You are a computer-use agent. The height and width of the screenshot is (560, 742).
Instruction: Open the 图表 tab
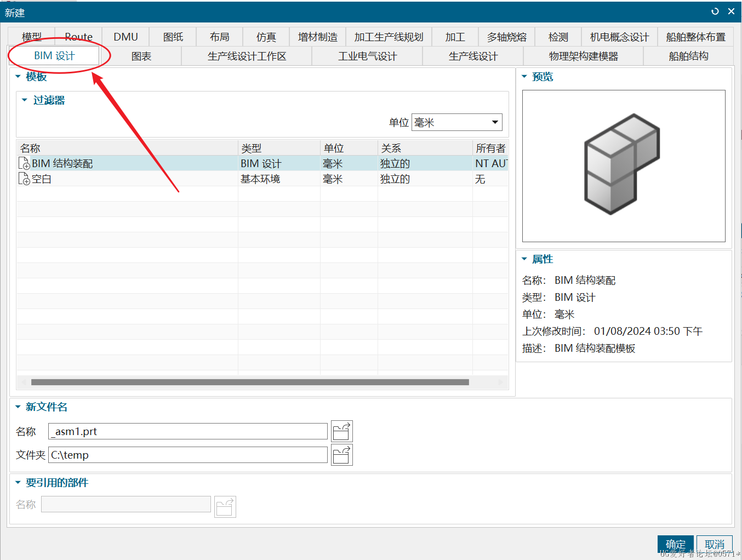click(141, 56)
